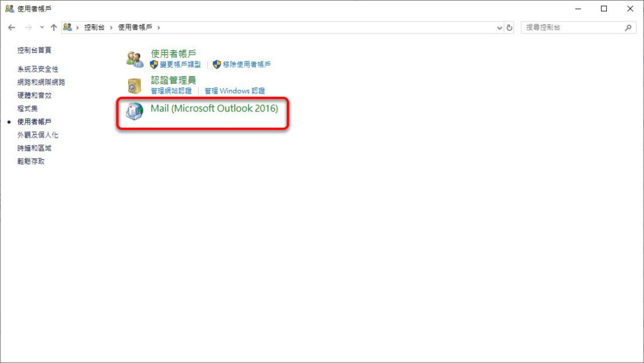Open 變更帳戶類型 link
Viewport: 644px width, 363px height.
tap(180, 64)
